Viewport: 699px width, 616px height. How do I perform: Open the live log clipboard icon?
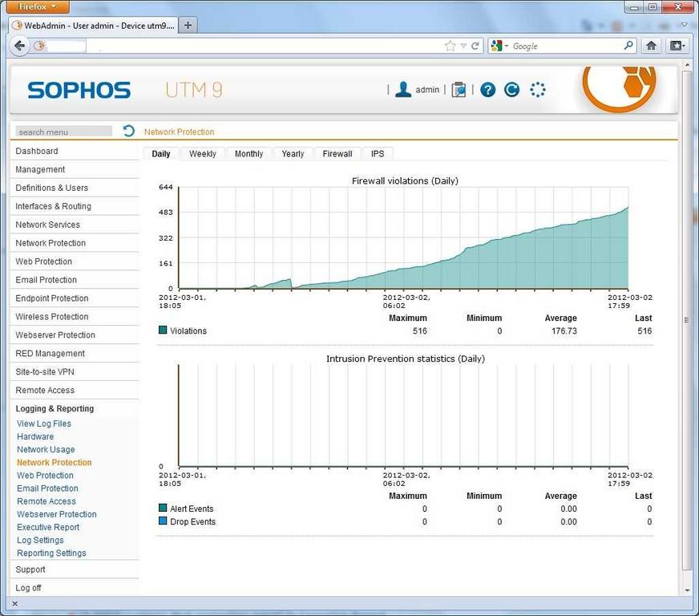point(459,90)
